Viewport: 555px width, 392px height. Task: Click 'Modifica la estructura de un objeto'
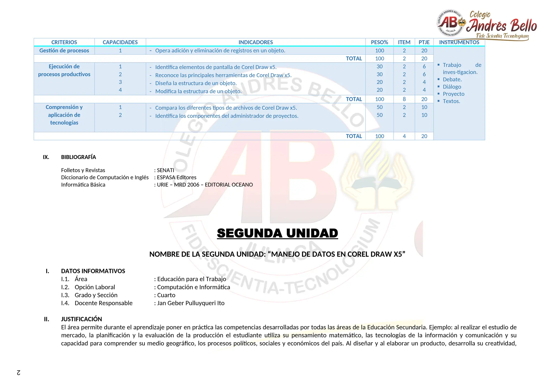point(198,92)
